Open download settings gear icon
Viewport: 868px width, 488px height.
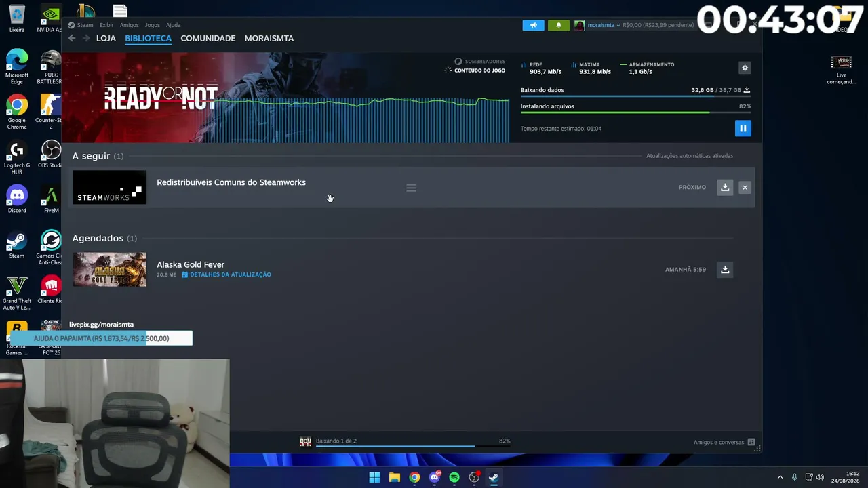[745, 68]
